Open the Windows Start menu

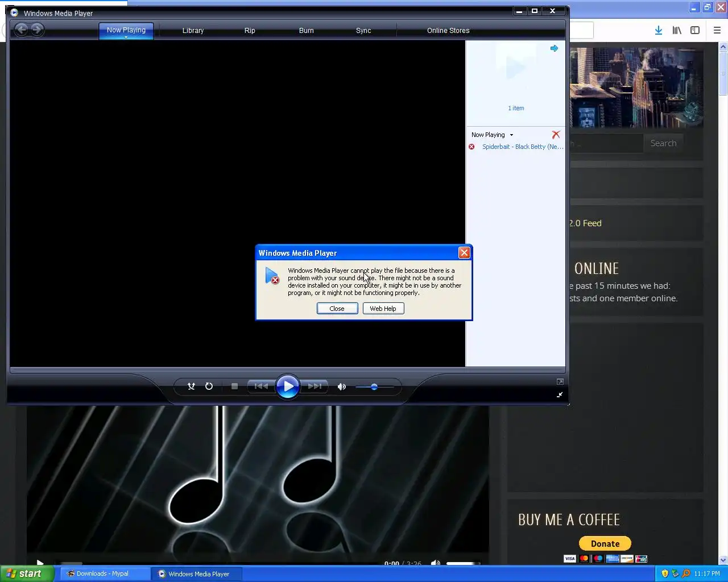point(27,573)
